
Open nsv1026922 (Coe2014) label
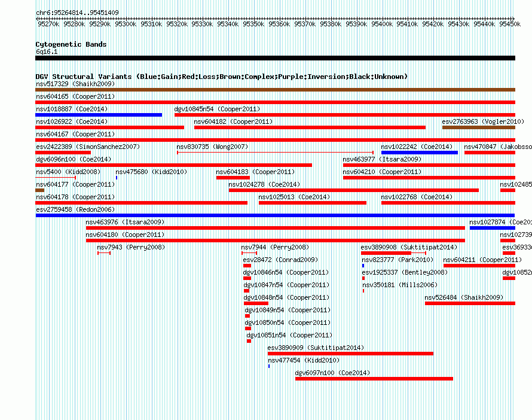click(72, 121)
